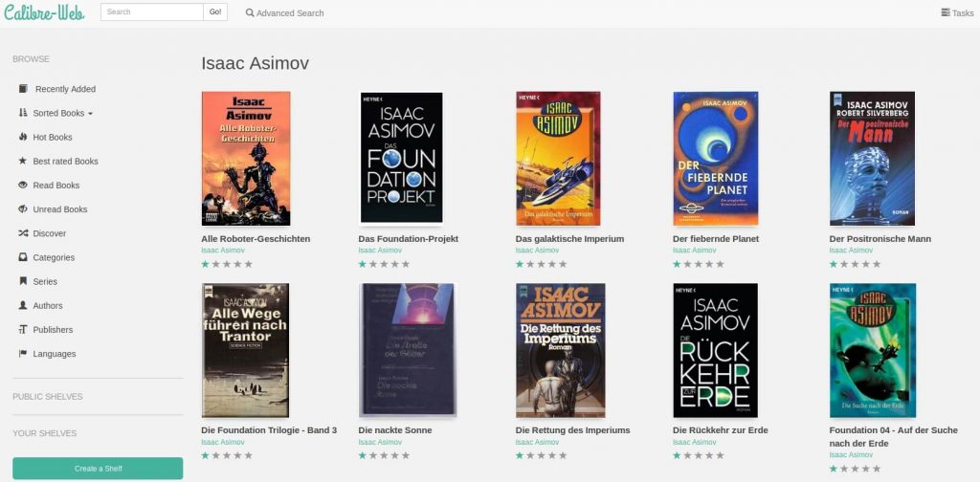Click the Create a Shelf button

click(98, 469)
